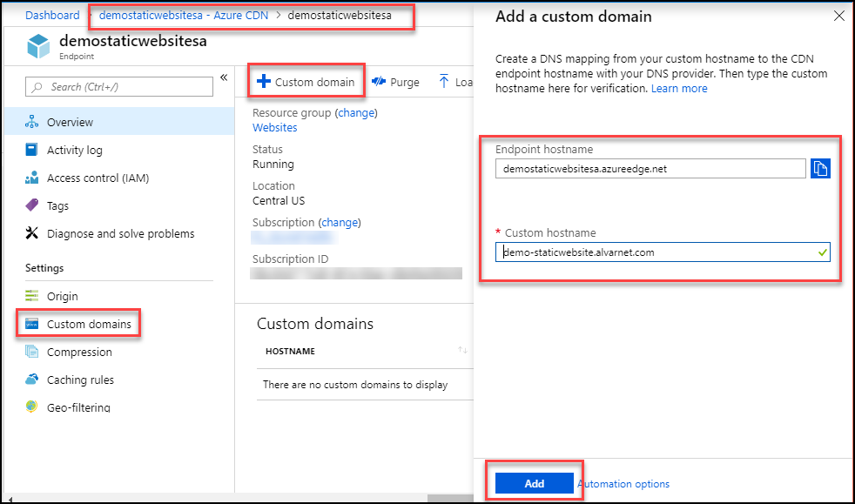Open Diagnose and solve problems
Screen dimensions: 855x504
[120, 233]
